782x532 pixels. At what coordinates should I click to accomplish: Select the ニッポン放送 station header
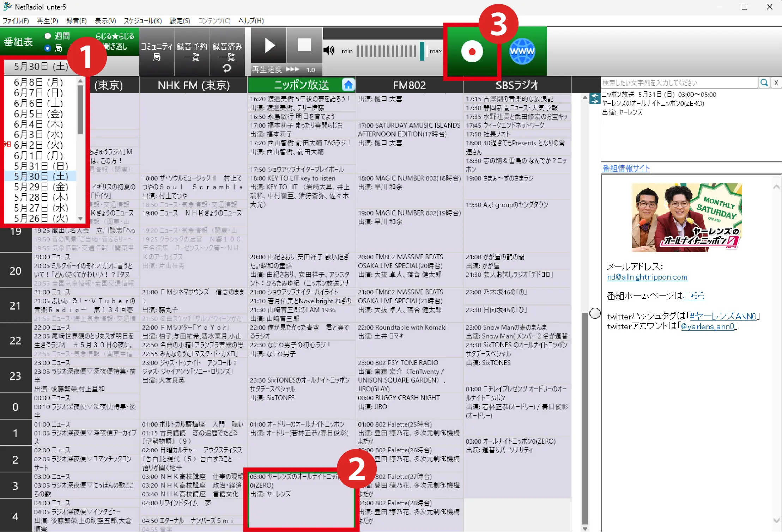[302, 85]
